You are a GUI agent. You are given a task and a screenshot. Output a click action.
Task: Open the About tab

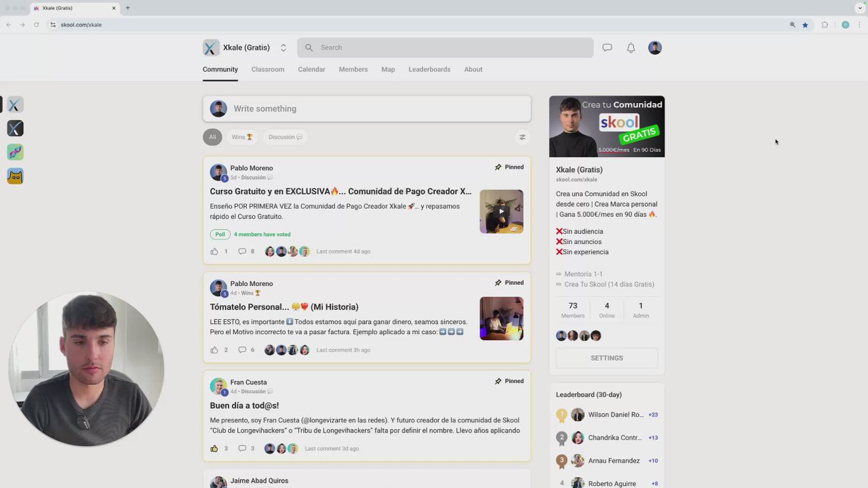tap(473, 69)
